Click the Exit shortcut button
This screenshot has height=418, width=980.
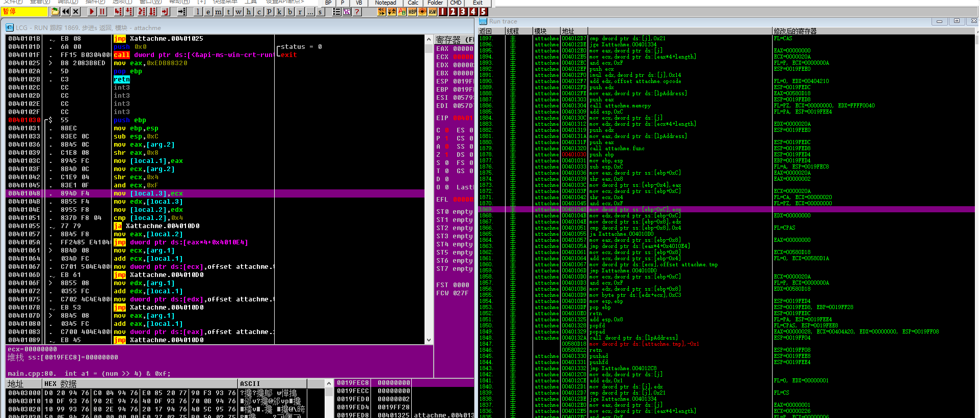point(478,3)
